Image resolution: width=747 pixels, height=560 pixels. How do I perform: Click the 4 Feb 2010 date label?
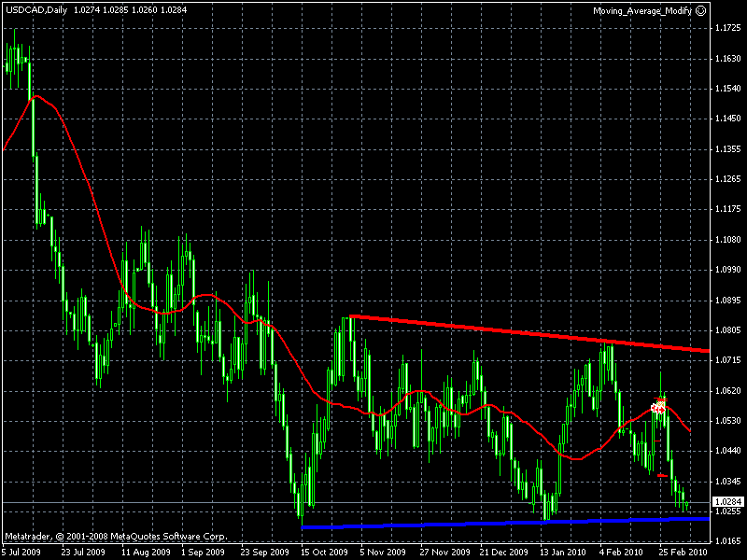tap(621, 553)
